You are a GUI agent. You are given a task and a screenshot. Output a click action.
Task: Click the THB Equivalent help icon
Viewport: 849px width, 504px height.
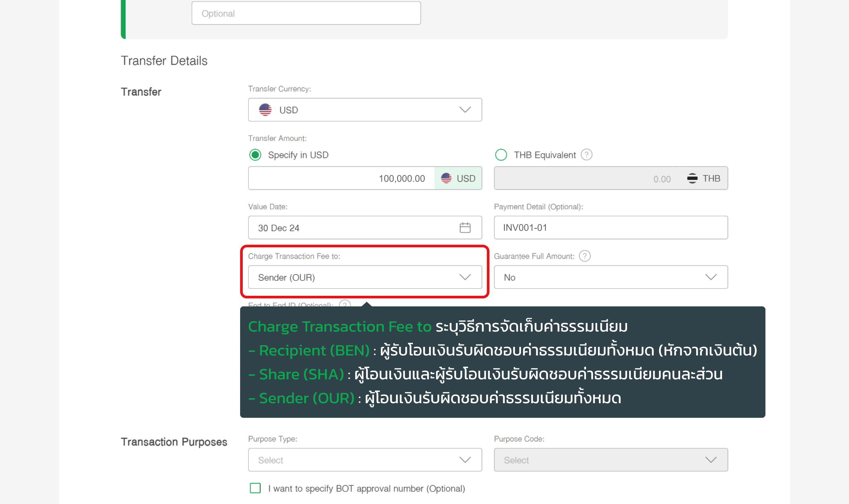[x=586, y=155]
